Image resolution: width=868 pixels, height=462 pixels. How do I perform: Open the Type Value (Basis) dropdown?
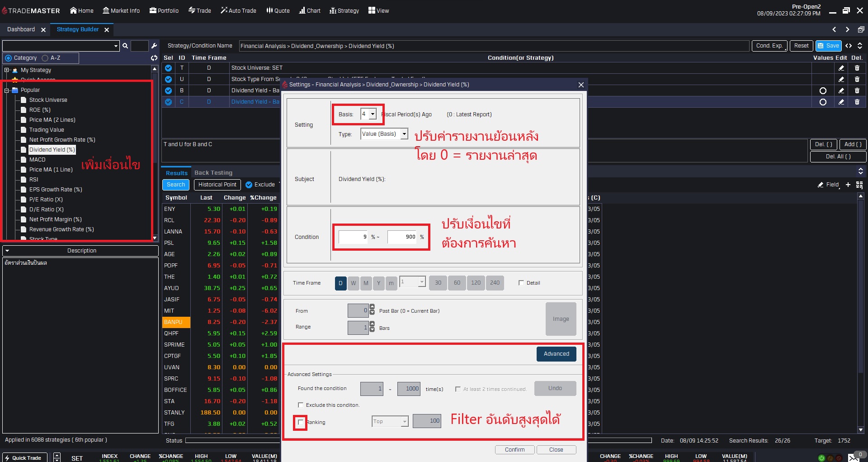[404, 134]
